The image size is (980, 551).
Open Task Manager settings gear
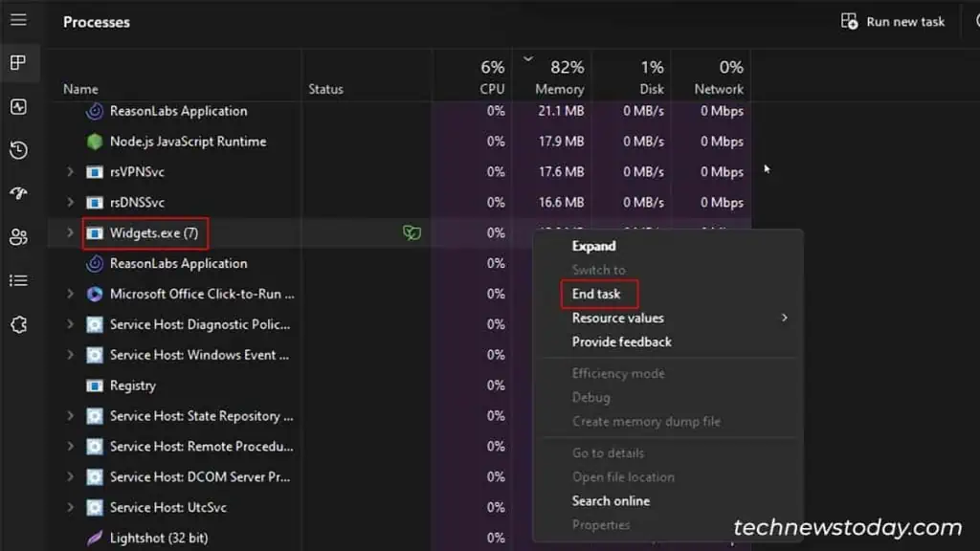(19, 325)
